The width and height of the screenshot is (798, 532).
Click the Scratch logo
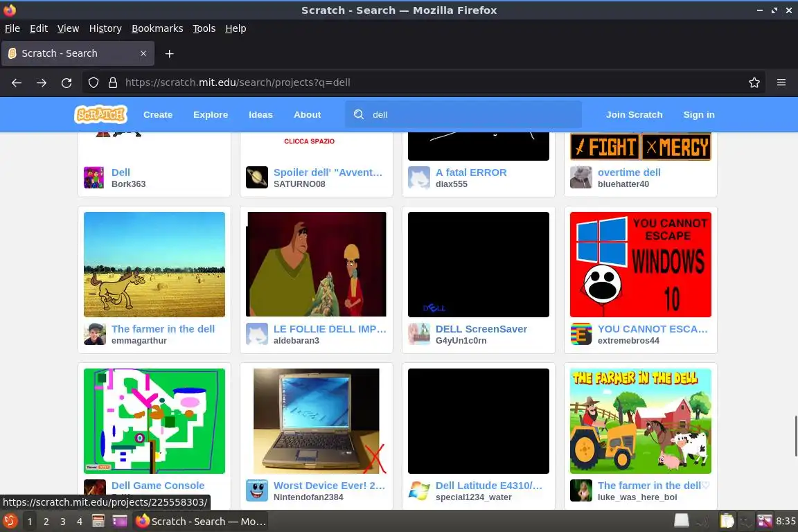(100, 114)
